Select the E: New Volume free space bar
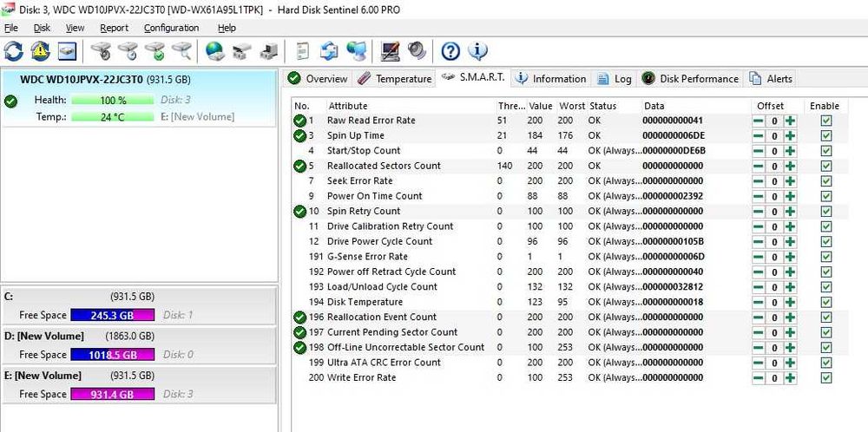 (x=112, y=395)
